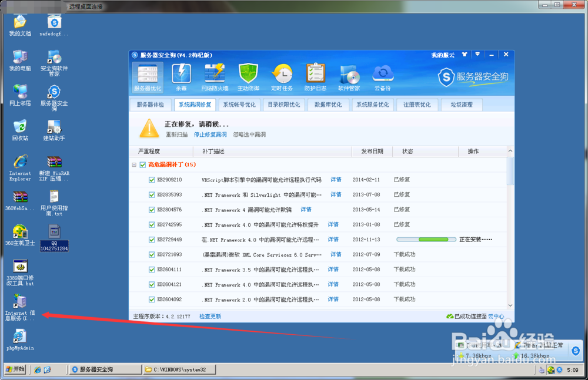This screenshot has height=380, width=588.
Task: Open the 网络防火墙 firewall icon
Action: (215, 77)
